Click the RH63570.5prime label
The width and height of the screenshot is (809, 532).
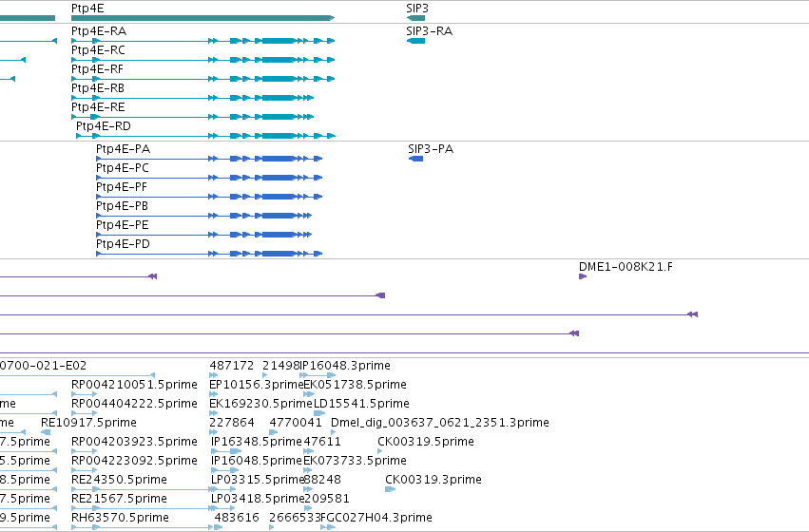pos(120,518)
